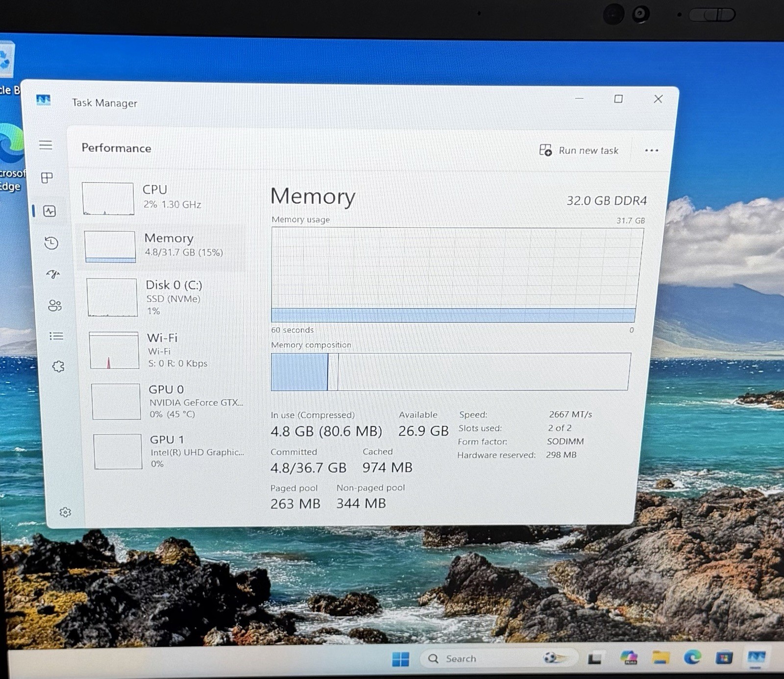Image resolution: width=784 pixels, height=679 pixels.
Task: Click the Available value "26.9 GB"
Action: tap(423, 431)
